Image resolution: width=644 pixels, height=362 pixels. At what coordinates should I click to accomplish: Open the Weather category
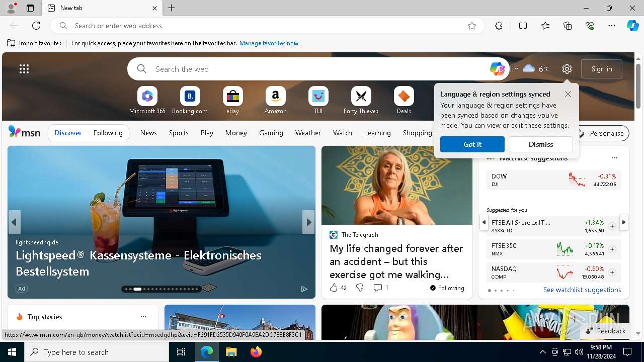(x=308, y=133)
